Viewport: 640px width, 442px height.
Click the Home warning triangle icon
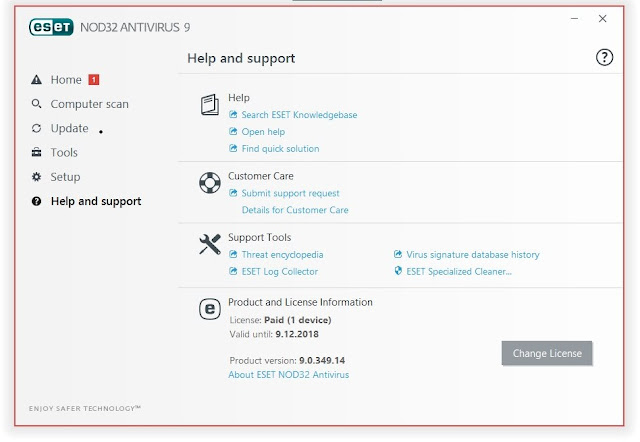(36, 80)
